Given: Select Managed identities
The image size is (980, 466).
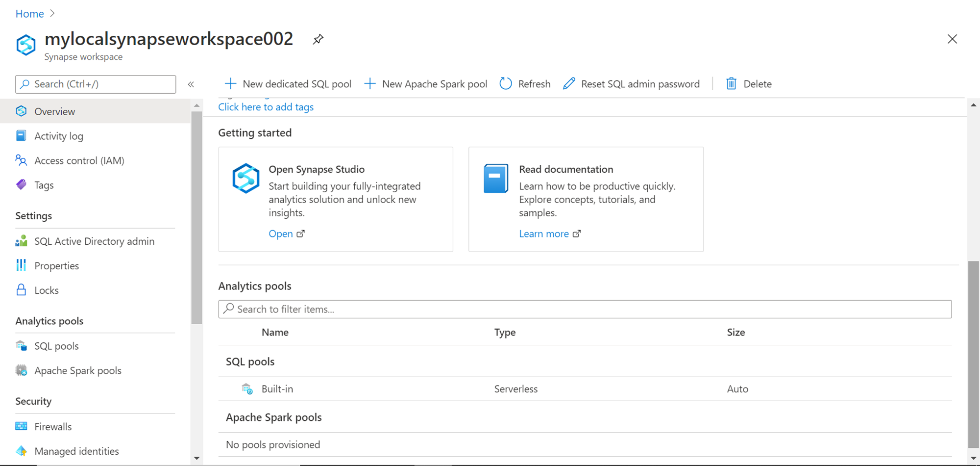Looking at the screenshot, I should (x=76, y=451).
